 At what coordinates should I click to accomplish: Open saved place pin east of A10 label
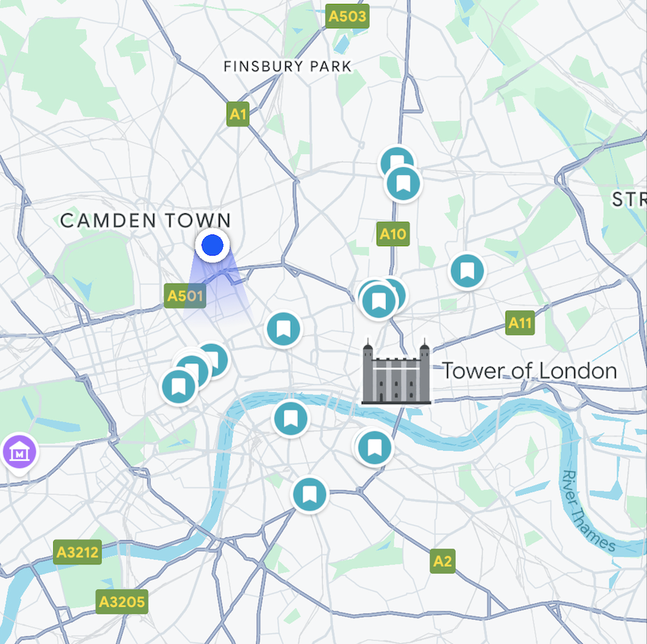(467, 271)
